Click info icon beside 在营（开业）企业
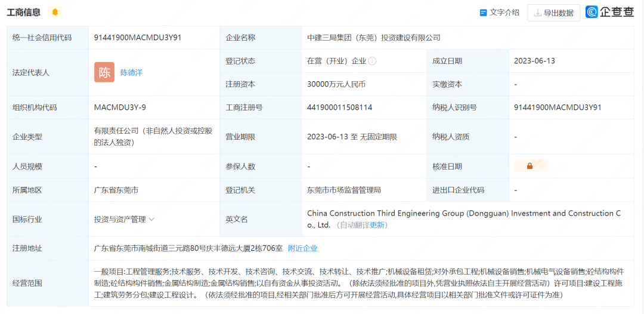644x314 pixels. pyautogui.click(x=373, y=61)
